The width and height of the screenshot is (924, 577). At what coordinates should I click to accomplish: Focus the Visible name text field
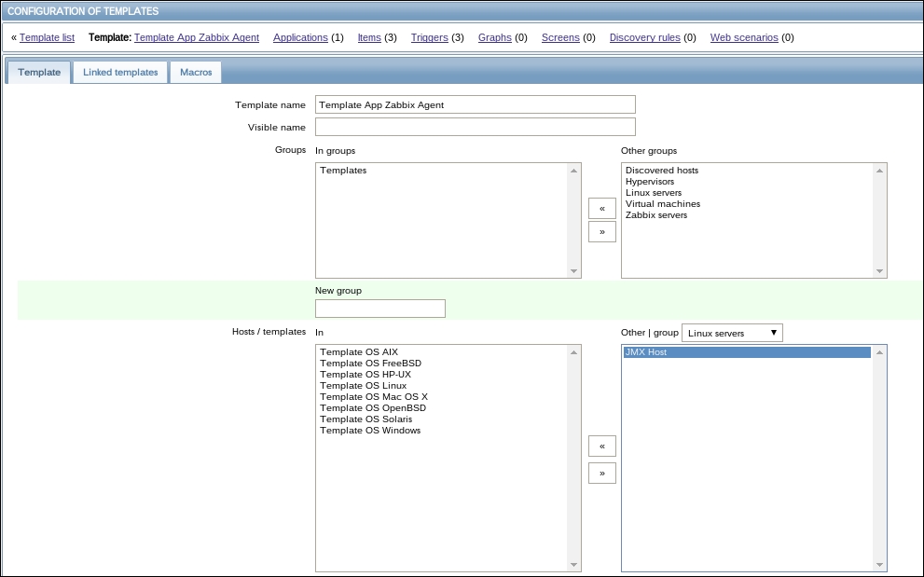click(475, 127)
